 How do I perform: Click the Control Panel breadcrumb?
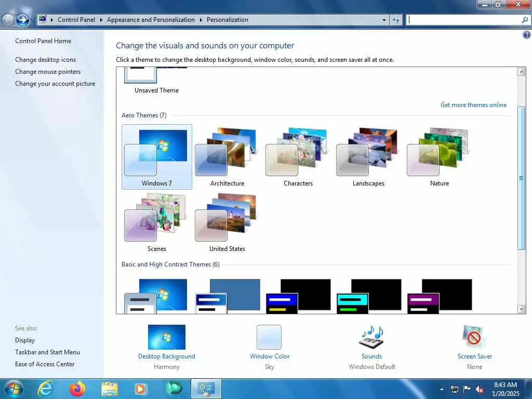point(76,20)
